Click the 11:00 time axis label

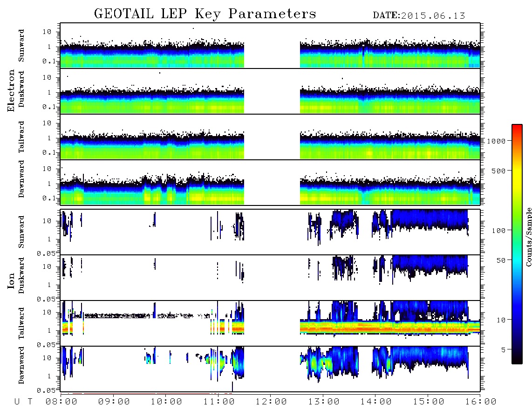(x=219, y=402)
